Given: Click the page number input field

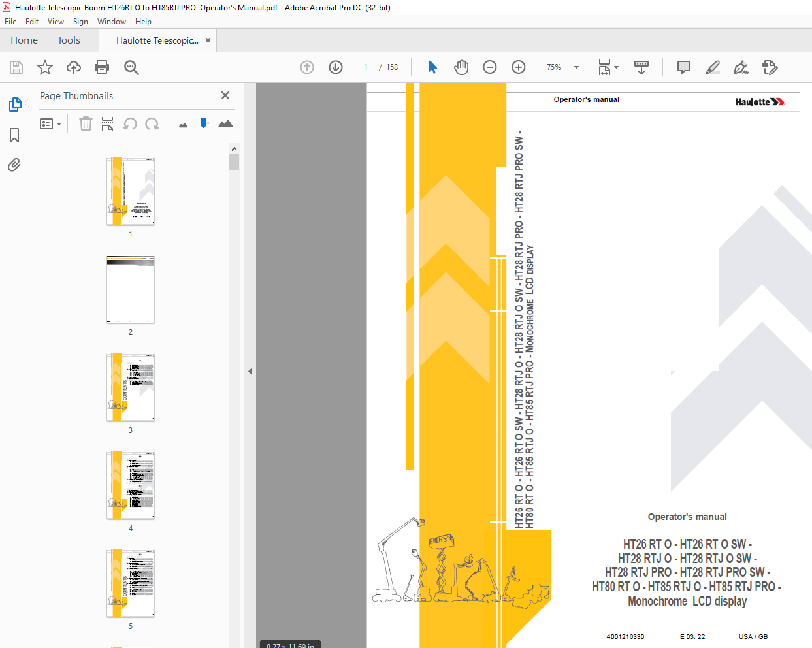Looking at the screenshot, I should (x=366, y=67).
